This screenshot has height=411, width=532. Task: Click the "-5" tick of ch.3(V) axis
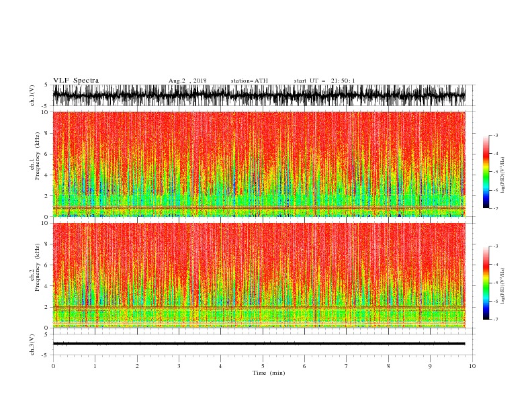coord(46,355)
